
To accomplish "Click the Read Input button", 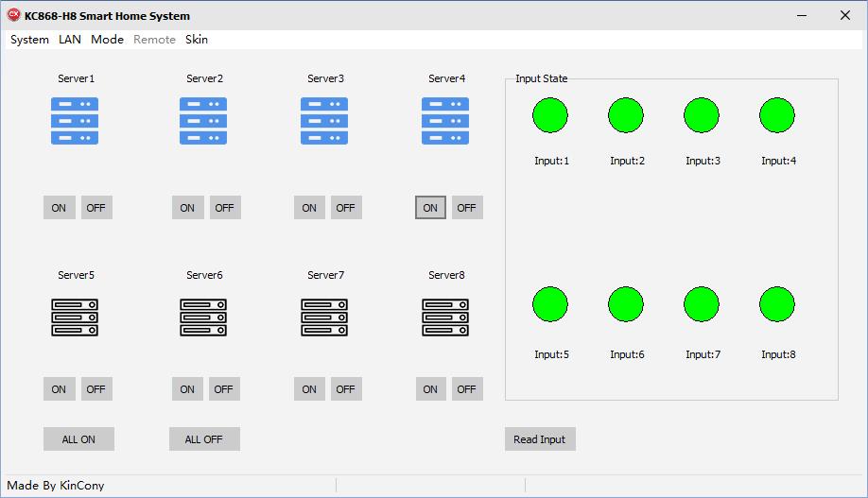I will [540, 439].
